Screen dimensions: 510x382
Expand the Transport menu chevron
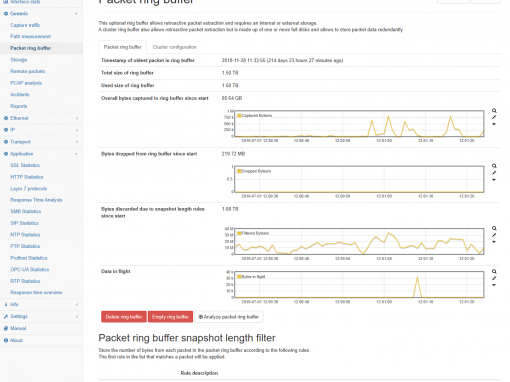tap(77, 142)
